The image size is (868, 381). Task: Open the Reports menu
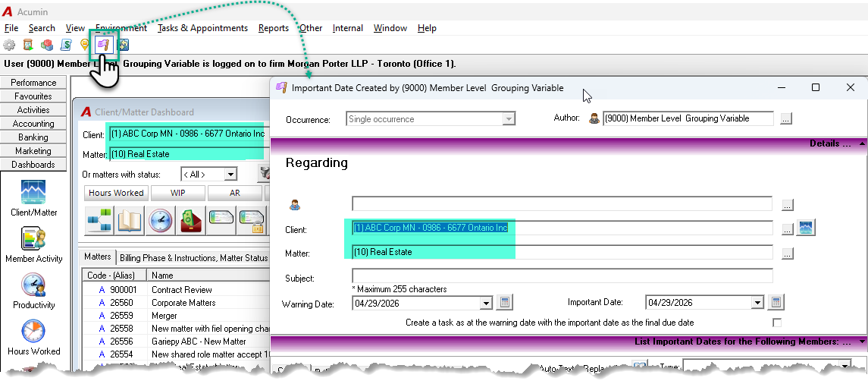274,28
